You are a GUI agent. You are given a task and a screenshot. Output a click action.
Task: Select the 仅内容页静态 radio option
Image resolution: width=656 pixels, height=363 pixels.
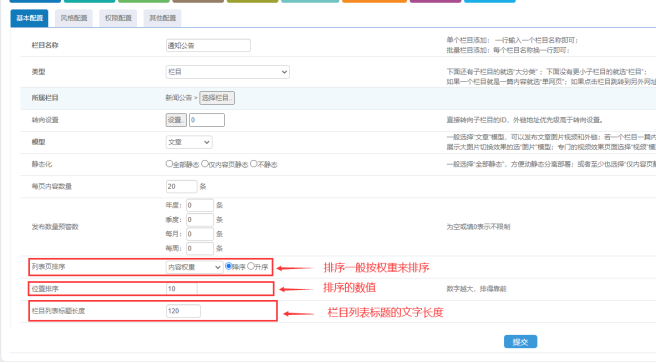coord(205,164)
